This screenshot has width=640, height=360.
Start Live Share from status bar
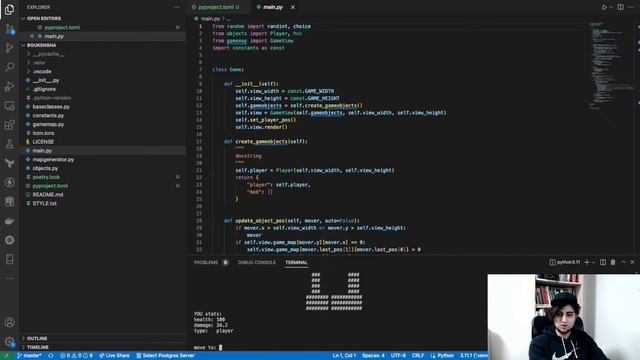(x=114, y=356)
